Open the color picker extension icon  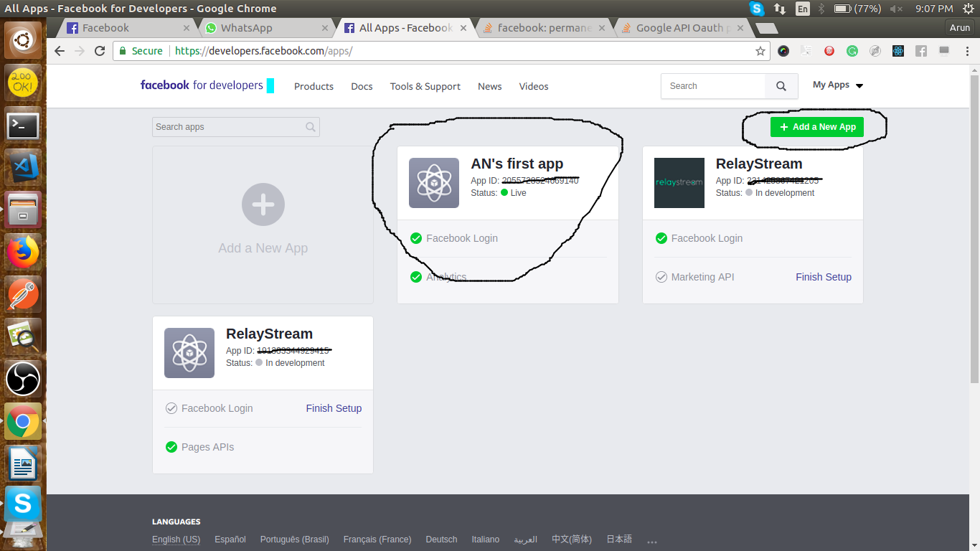(783, 51)
